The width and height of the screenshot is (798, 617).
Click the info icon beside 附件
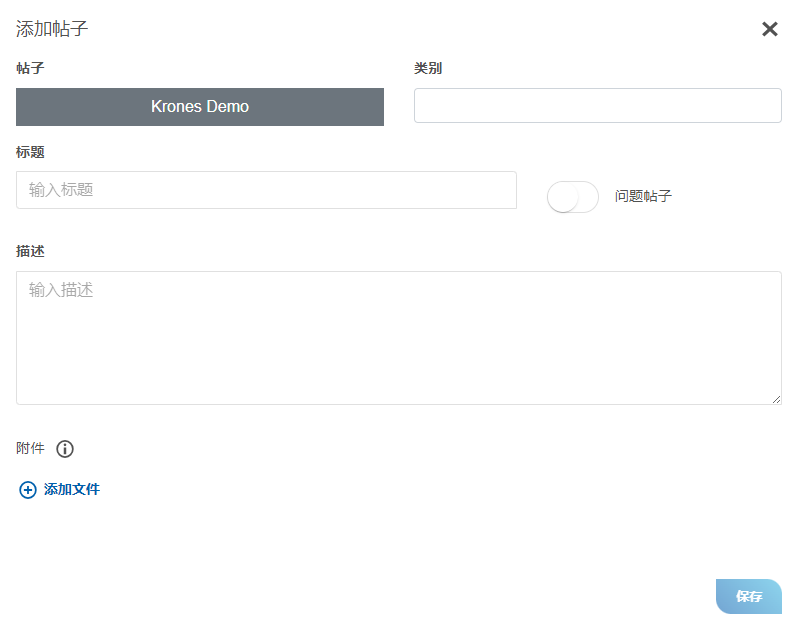[x=65, y=449]
